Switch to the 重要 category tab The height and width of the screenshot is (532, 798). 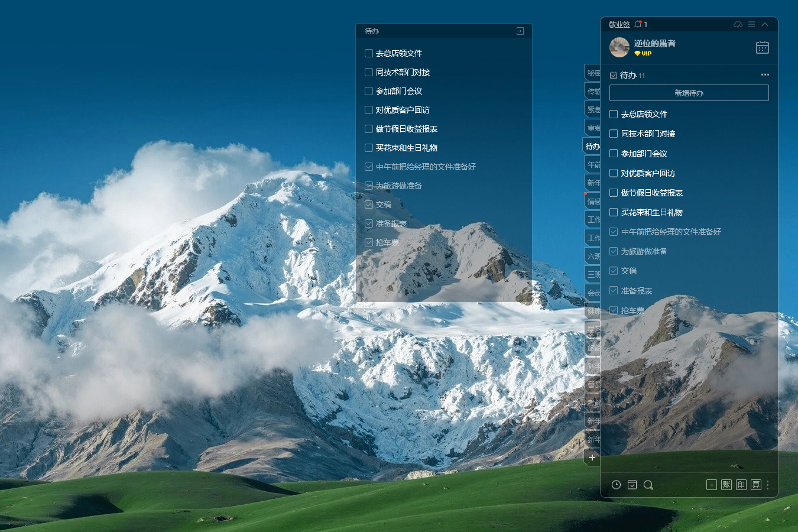coord(593,128)
